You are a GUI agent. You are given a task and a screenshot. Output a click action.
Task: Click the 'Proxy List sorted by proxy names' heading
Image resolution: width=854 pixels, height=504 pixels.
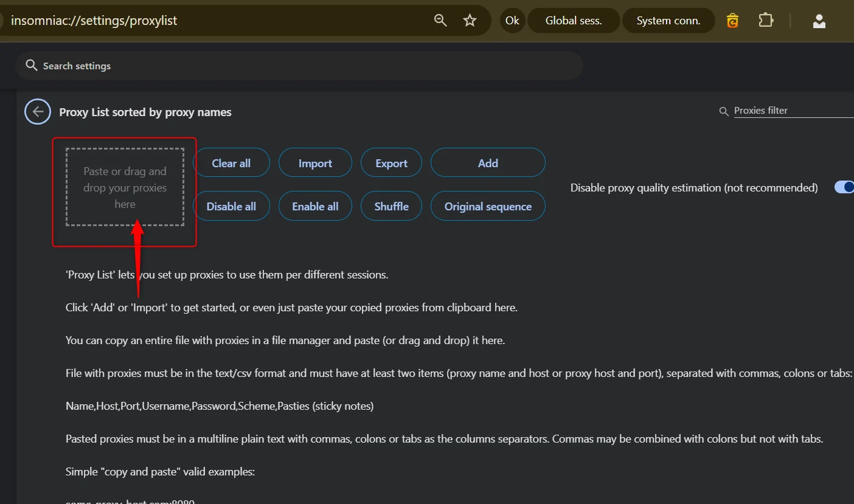[x=145, y=112]
